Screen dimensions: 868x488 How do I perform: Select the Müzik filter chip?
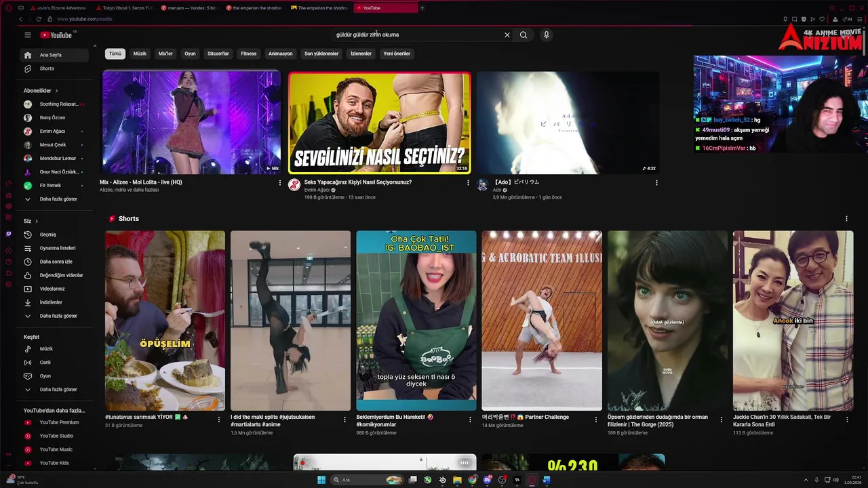pos(140,54)
